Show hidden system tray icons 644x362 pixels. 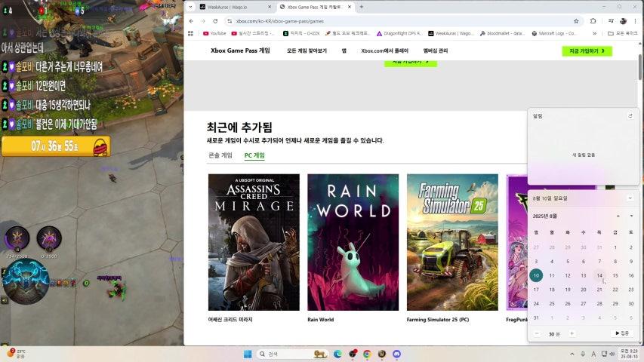pos(572,354)
